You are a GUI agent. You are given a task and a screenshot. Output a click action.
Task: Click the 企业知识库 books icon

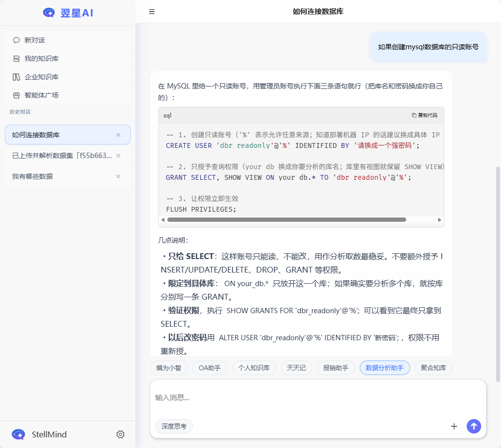coord(16,77)
